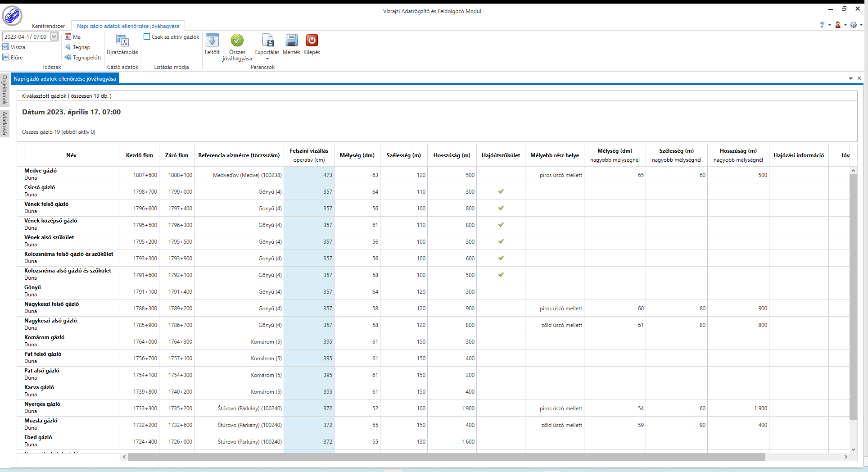Sort by Felszíni vízállás column header
The height and width of the screenshot is (472, 868).
coord(309,155)
